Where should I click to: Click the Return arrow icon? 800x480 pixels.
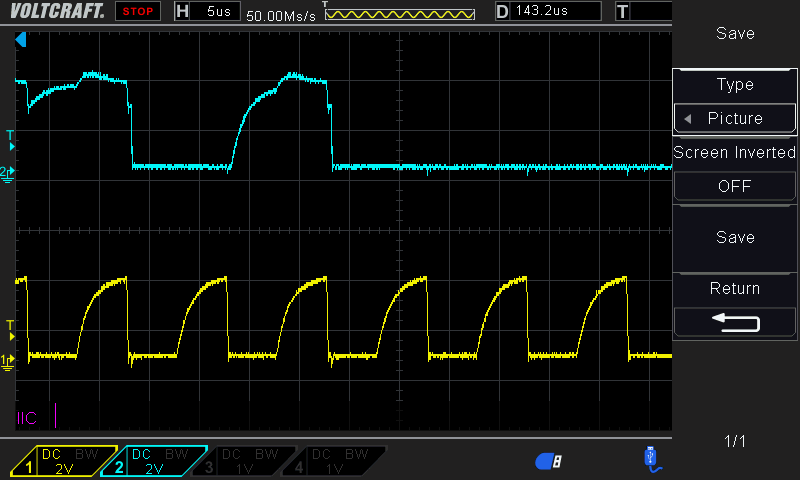[735, 322]
